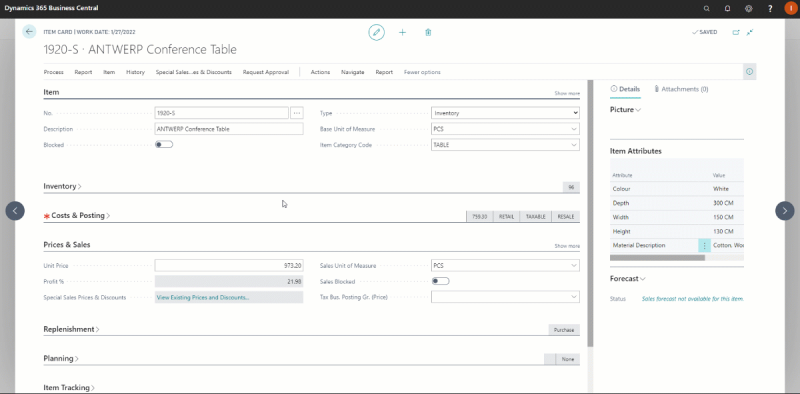
Task: Switch to the Attachments (0) tab
Action: tap(681, 89)
